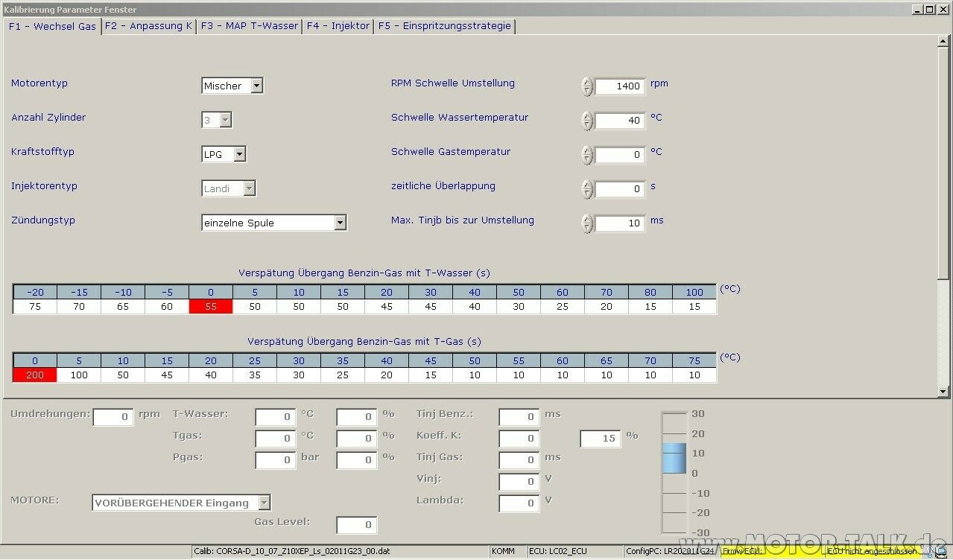This screenshot has width=953, height=560.
Task: Switch to F1 - Wechsel Gas tab
Action: (52, 26)
